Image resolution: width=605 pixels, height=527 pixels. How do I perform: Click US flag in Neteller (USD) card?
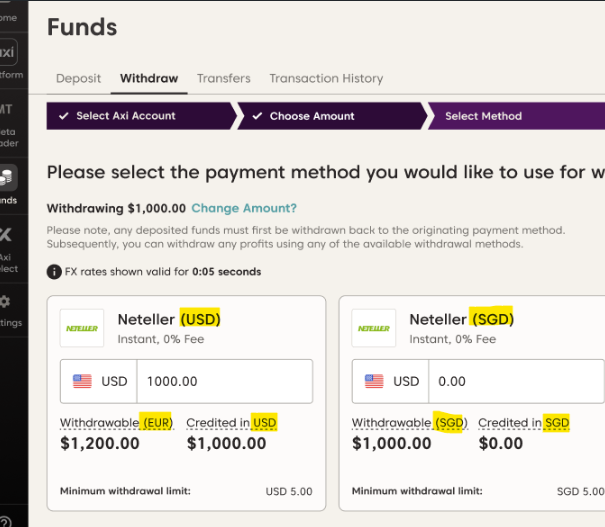[x=82, y=381]
